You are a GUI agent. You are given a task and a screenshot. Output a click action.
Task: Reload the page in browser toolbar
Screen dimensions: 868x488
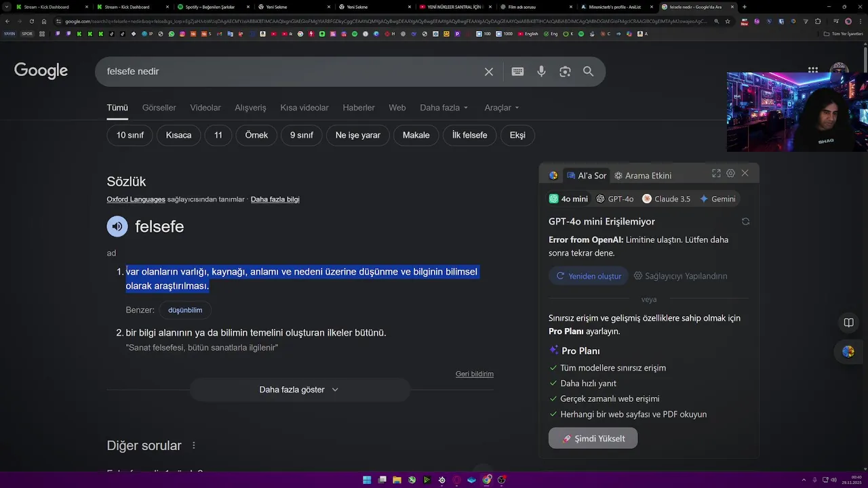click(x=31, y=21)
